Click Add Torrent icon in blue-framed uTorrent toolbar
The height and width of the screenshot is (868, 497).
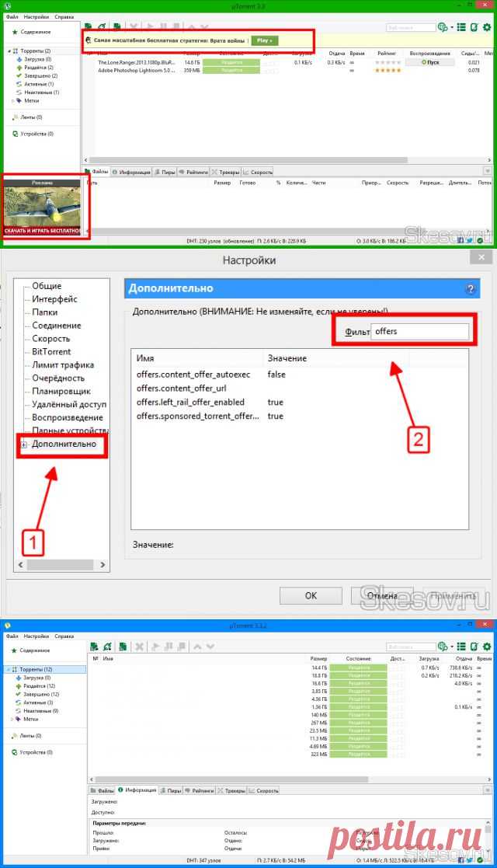[x=94, y=646]
